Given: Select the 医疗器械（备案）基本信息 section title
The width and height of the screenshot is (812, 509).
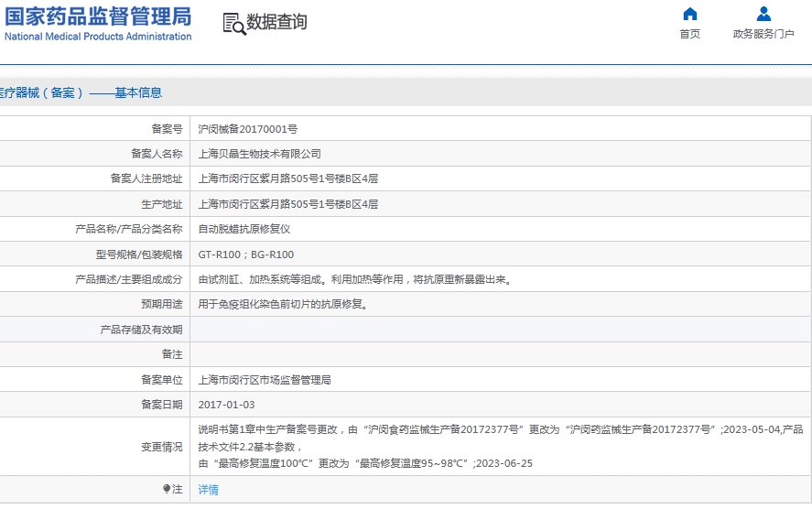Looking at the screenshot, I should [81, 92].
